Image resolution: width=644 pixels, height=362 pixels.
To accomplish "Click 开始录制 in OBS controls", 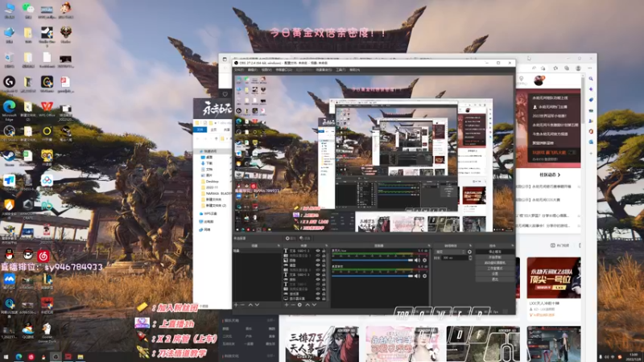I will [x=495, y=257].
